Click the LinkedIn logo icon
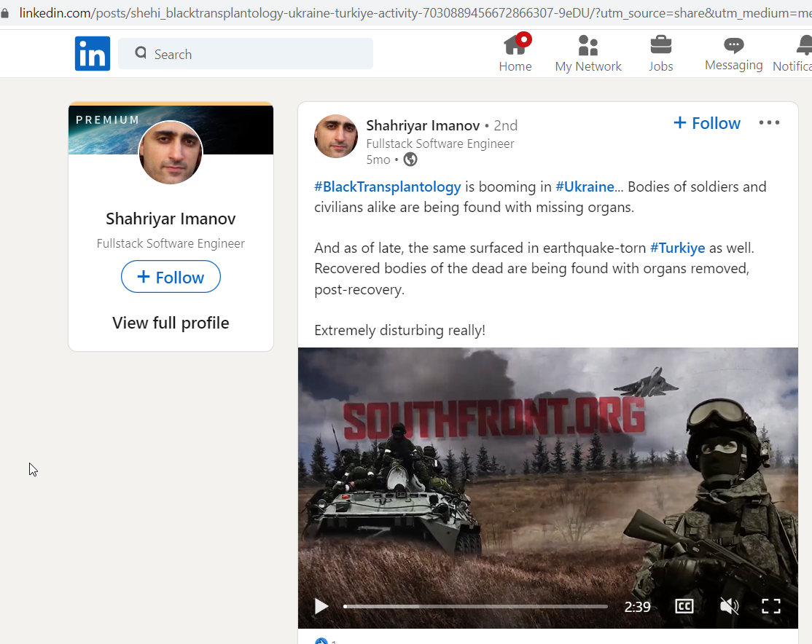Screen dimensions: 812x644 coord(92,53)
